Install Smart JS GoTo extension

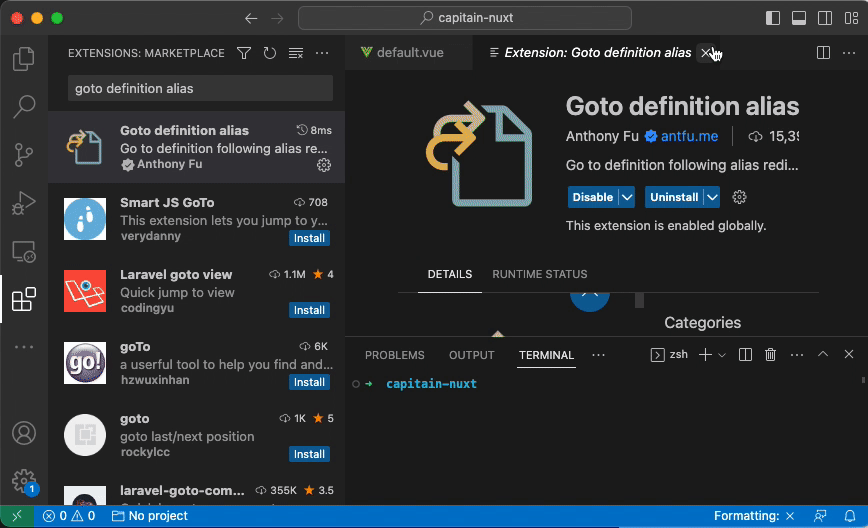pyautogui.click(x=309, y=238)
